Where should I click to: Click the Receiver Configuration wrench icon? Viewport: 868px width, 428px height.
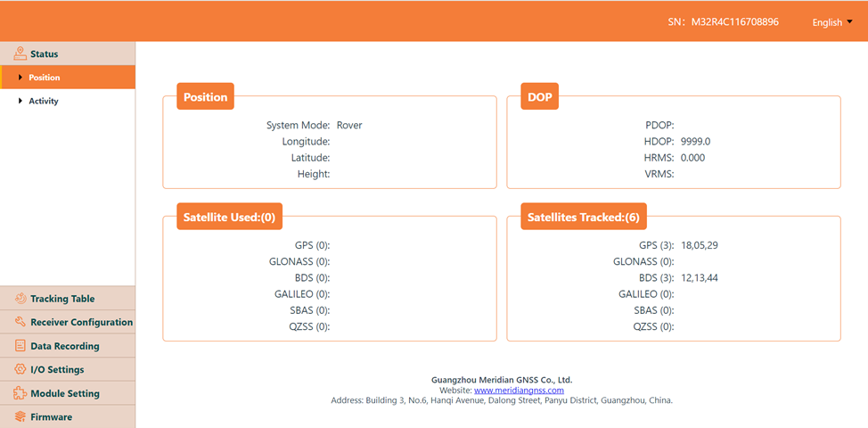[20, 322]
